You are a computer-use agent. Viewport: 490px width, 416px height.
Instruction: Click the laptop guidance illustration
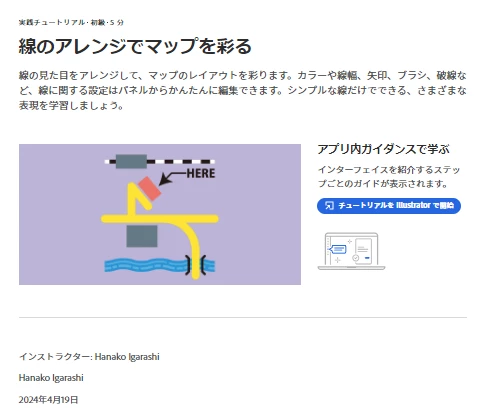[351, 251]
